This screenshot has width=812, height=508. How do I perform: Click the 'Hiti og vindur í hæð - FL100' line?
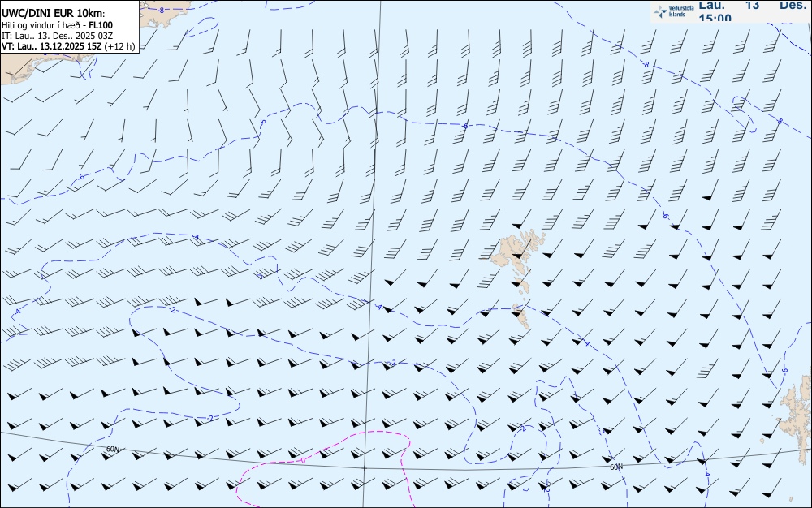tap(58, 25)
